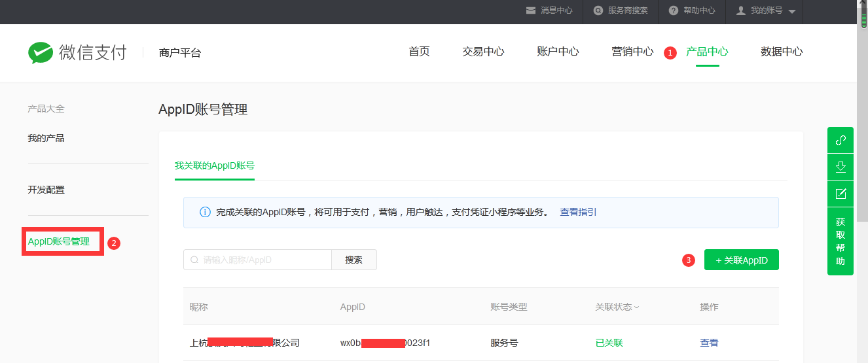Open the 关联状态 column filter dropdown
868x363 pixels.
tap(636, 307)
